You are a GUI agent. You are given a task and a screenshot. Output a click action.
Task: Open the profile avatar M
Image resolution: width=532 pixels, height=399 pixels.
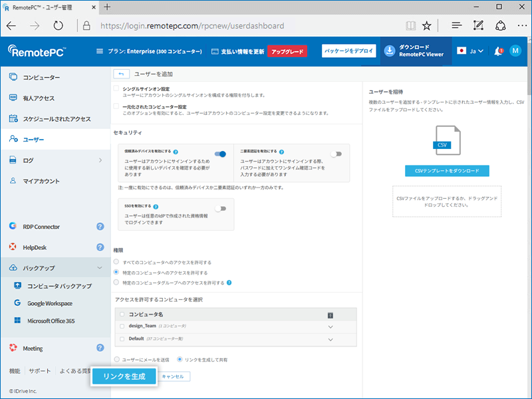[x=515, y=51]
